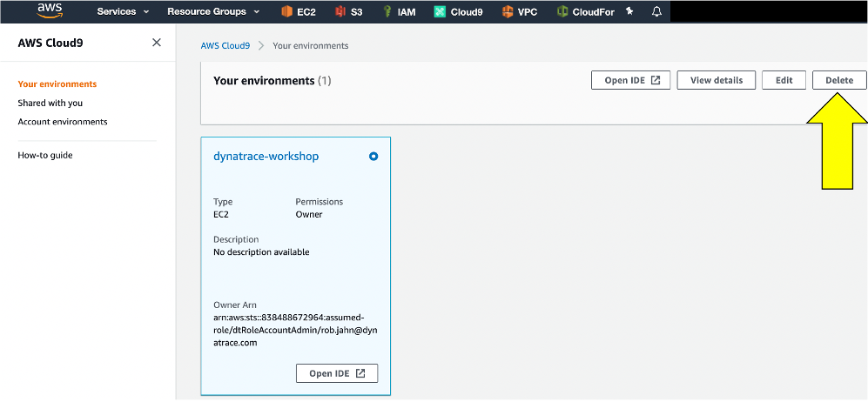868x402 pixels.
Task: Click the pin shortcuts icon
Action: pos(629,11)
